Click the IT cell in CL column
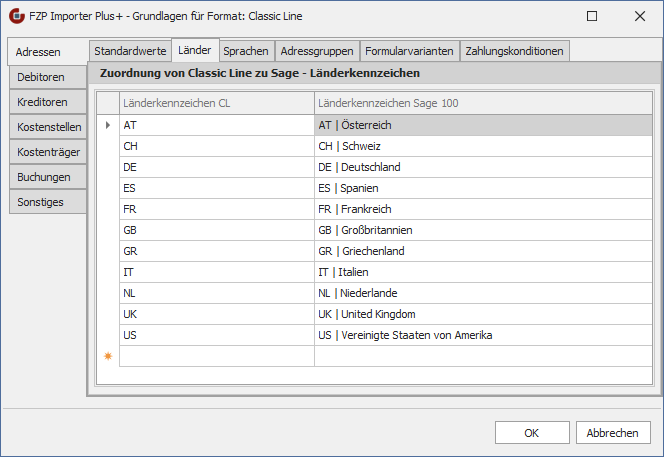 point(217,272)
